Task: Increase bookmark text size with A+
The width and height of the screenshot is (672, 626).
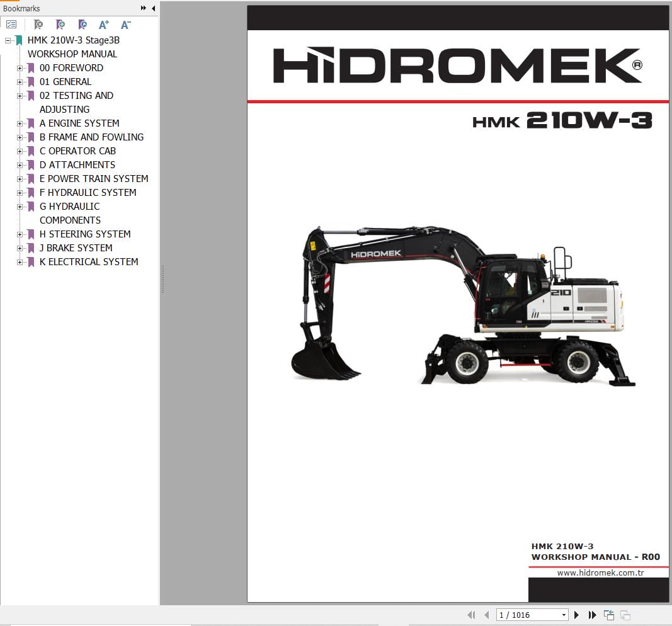Action: (103, 24)
